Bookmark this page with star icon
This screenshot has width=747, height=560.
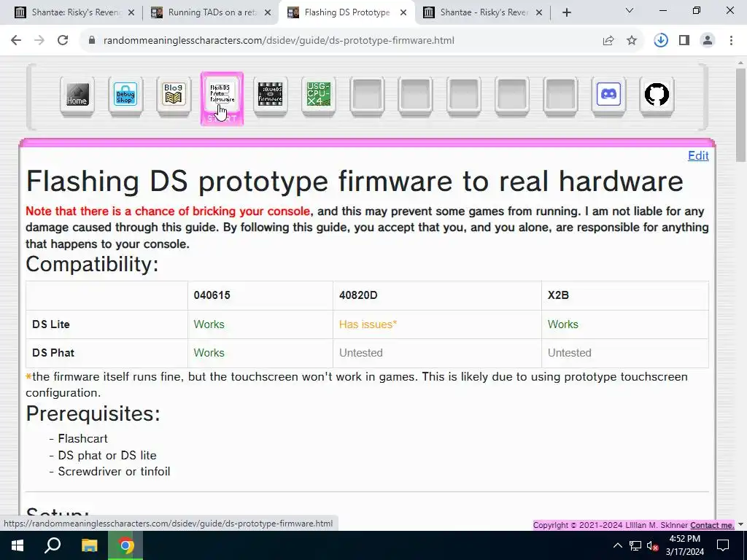pos(632,41)
